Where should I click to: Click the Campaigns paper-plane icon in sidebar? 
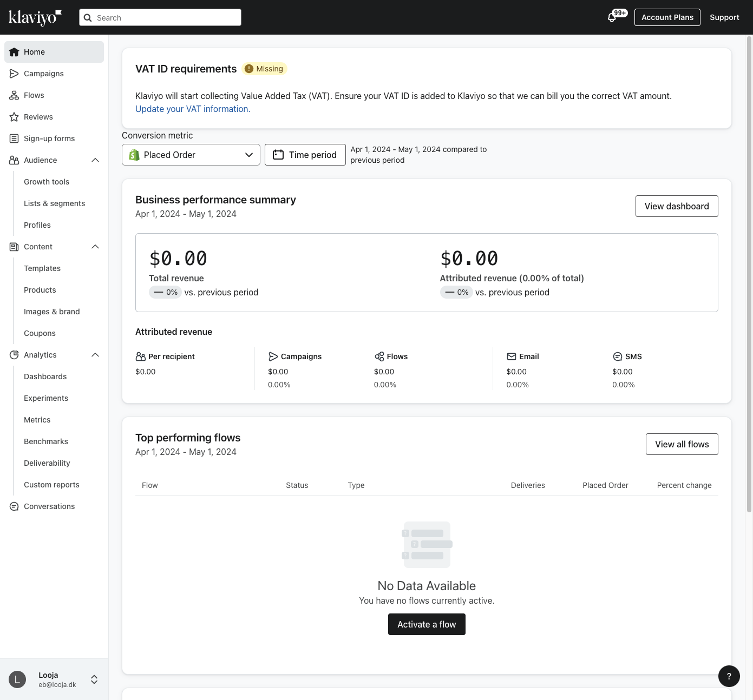[x=14, y=74]
